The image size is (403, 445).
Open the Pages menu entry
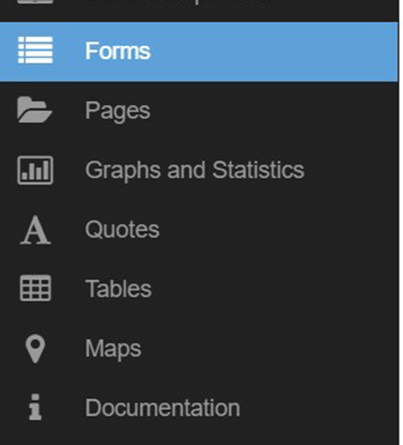pos(118,111)
